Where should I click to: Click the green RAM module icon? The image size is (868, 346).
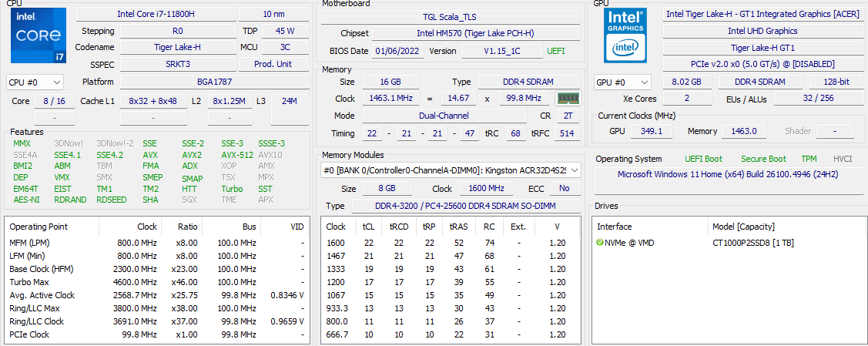[568, 99]
